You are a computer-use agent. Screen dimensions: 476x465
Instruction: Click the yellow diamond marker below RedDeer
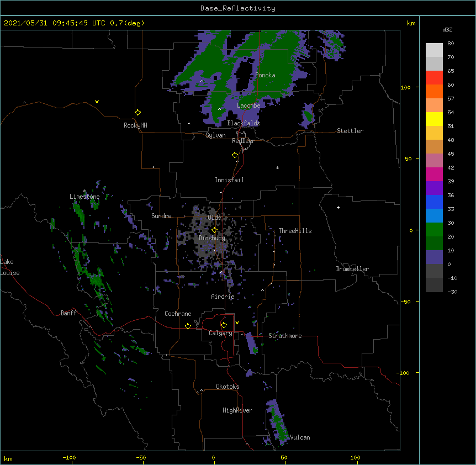[x=235, y=155]
